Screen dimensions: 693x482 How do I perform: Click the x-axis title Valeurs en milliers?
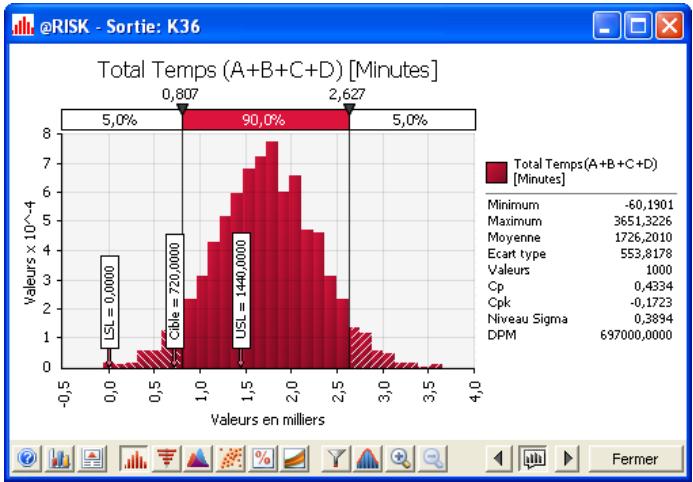(x=268, y=419)
